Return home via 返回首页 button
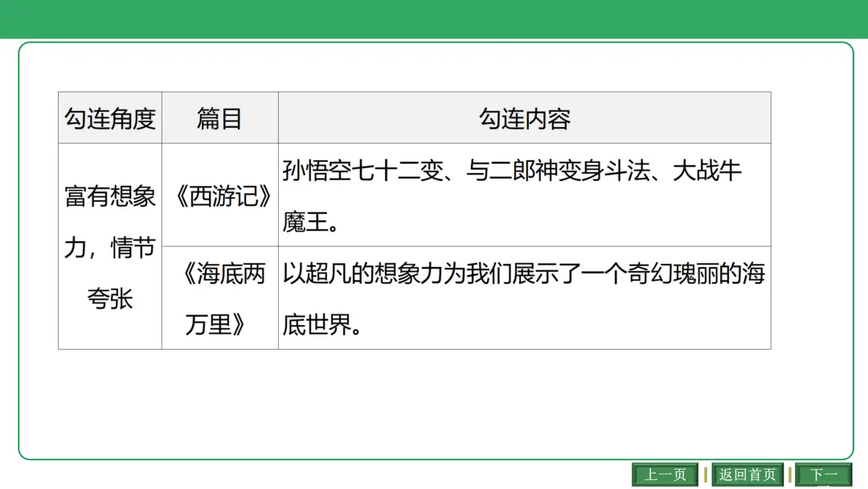Image resolution: width=868 pixels, height=489 pixels. (747, 475)
